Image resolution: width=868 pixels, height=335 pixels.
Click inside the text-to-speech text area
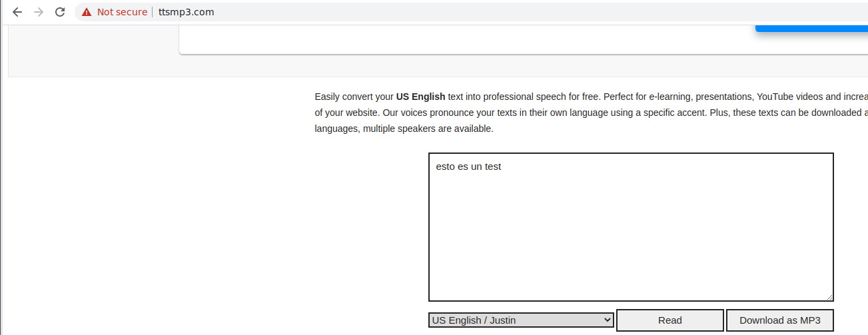[x=630, y=233]
